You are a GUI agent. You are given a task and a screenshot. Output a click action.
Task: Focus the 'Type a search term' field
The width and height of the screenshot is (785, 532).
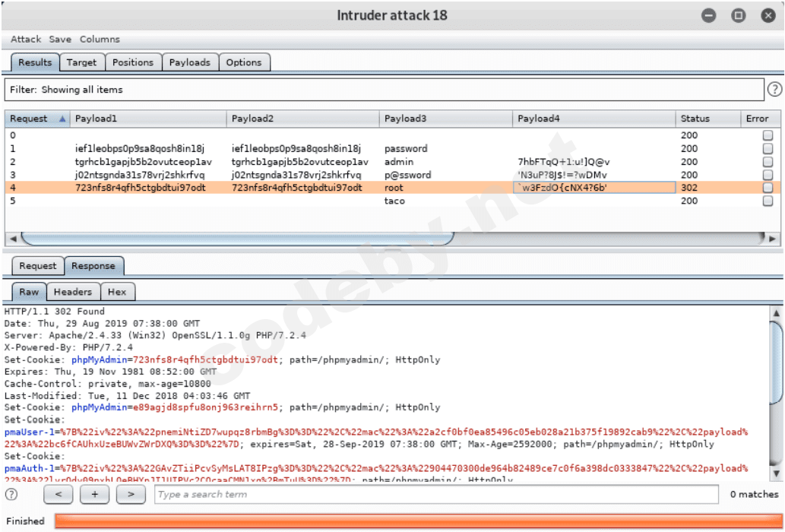point(436,495)
